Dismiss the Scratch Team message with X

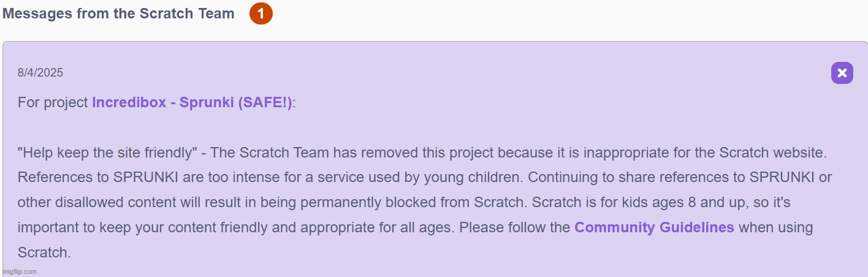point(842,74)
